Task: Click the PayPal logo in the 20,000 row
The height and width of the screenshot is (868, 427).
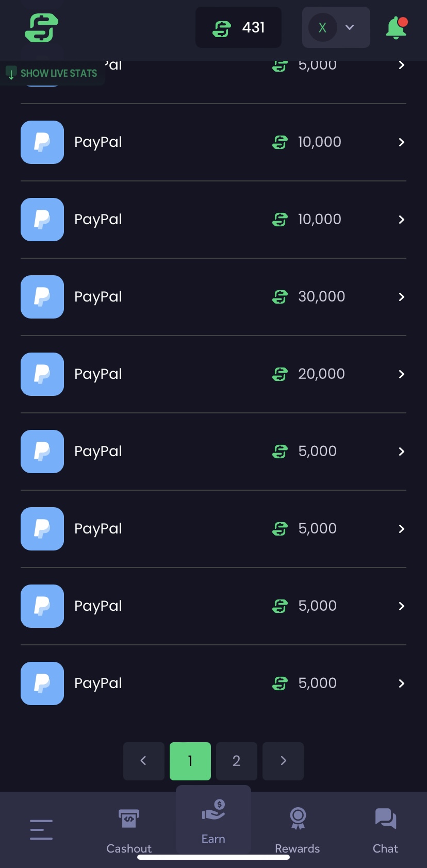Action: coord(42,374)
